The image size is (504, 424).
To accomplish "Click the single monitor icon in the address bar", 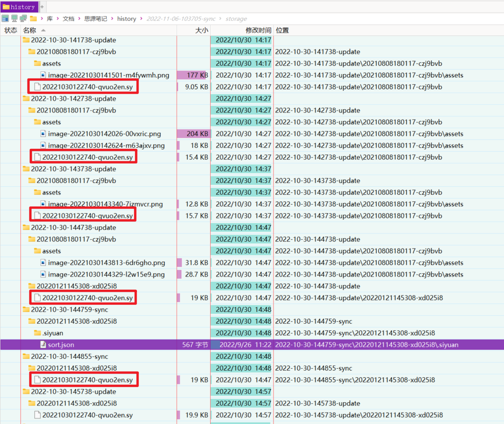I will (15, 18).
